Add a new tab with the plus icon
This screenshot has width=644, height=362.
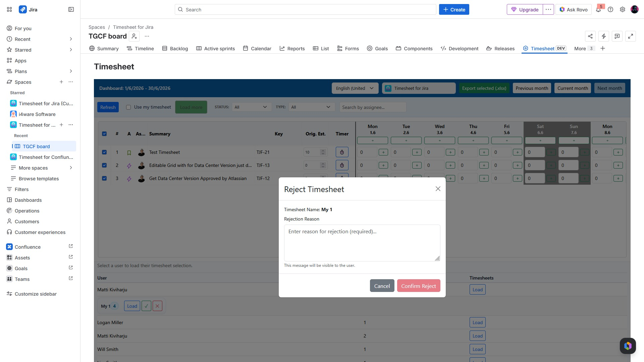coord(603,48)
